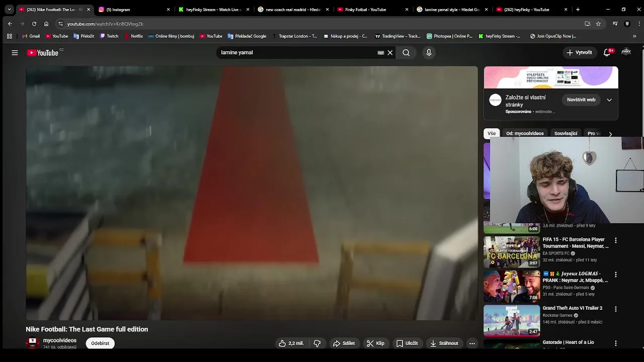The image size is (644, 362).
Task: Save video with Uložit button
Action: point(407,343)
